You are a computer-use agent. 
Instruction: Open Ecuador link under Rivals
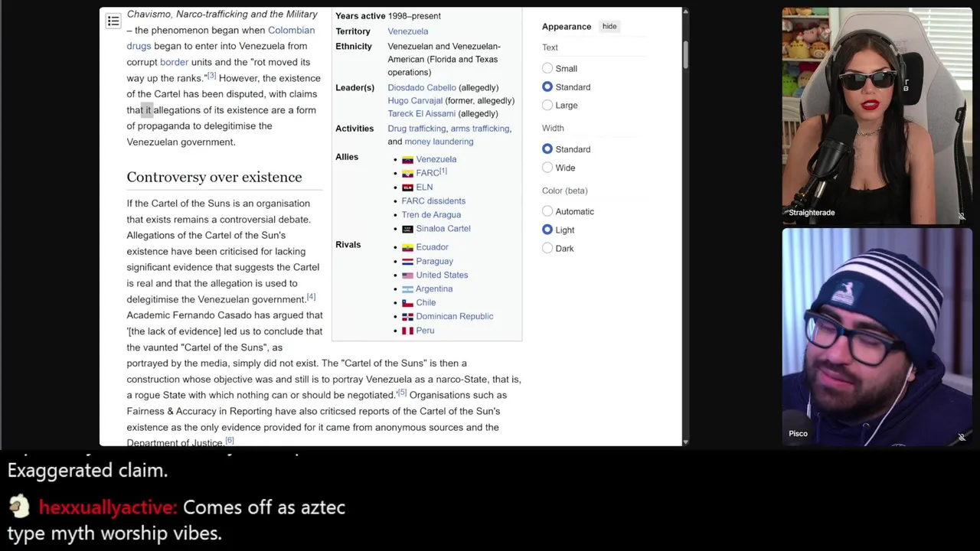tap(432, 247)
